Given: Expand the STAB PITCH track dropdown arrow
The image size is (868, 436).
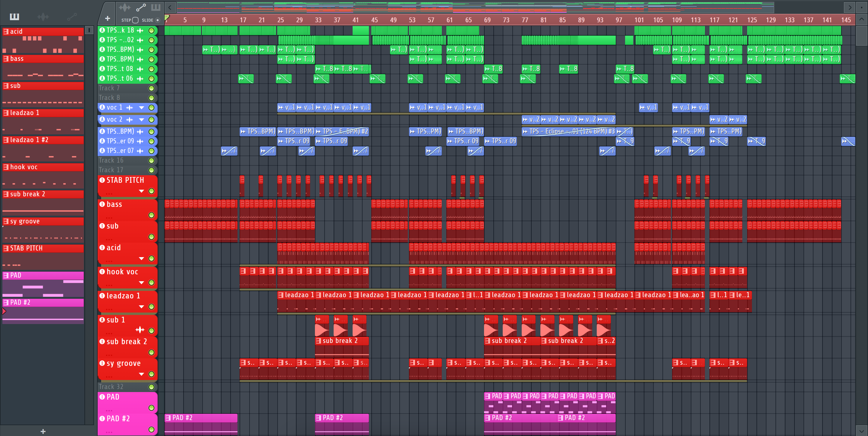Looking at the screenshot, I should point(142,191).
